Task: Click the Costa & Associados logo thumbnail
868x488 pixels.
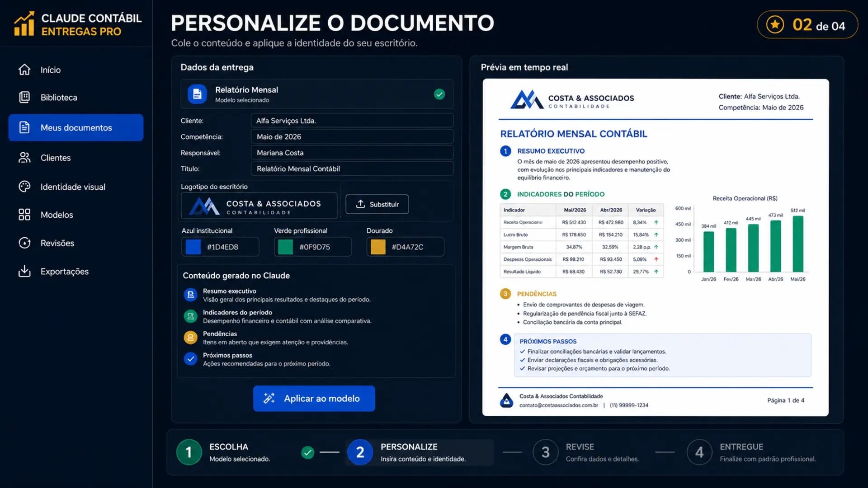Action: point(259,206)
